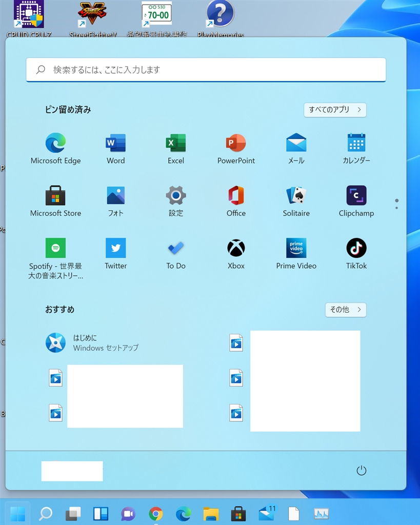The image size is (420, 525).
Task: Start PowerPoint from the pinned grid
Action: point(236,149)
